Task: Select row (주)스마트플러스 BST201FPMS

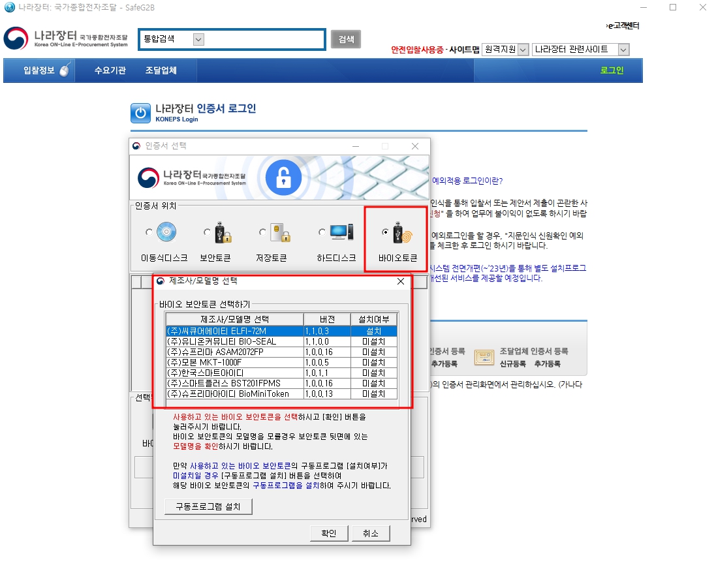Action: [x=282, y=384]
